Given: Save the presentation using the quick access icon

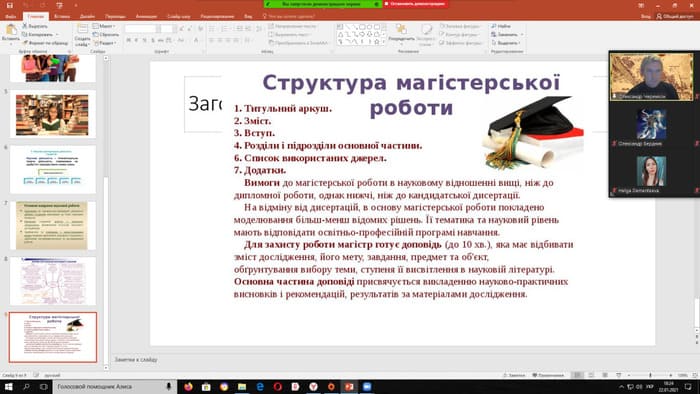Looking at the screenshot, I should [10, 5].
